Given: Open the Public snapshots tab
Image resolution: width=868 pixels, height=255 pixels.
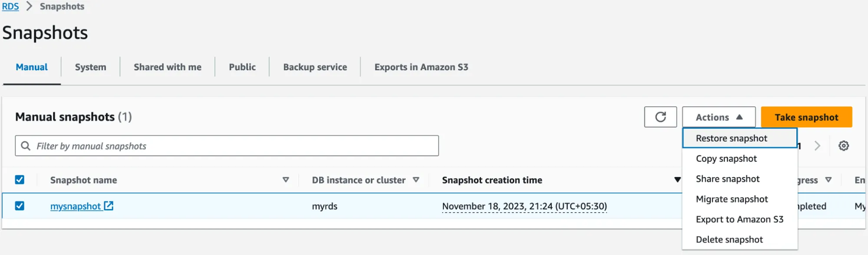Looking at the screenshot, I should (x=242, y=67).
